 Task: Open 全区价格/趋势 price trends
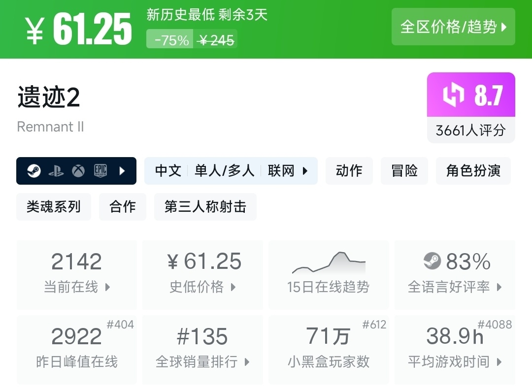[453, 27]
